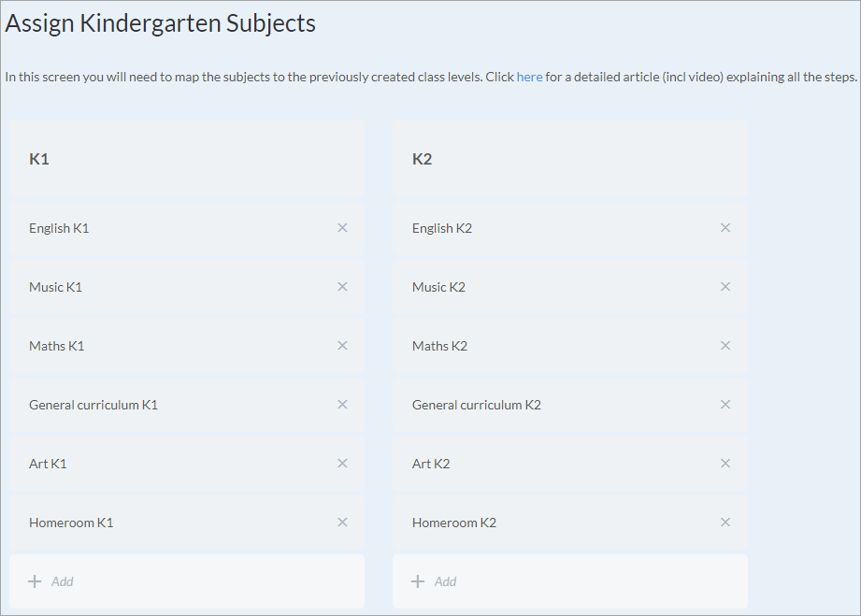Select the K2 class level header
The height and width of the screenshot is (616, 861).
click(x=570, y=159)
